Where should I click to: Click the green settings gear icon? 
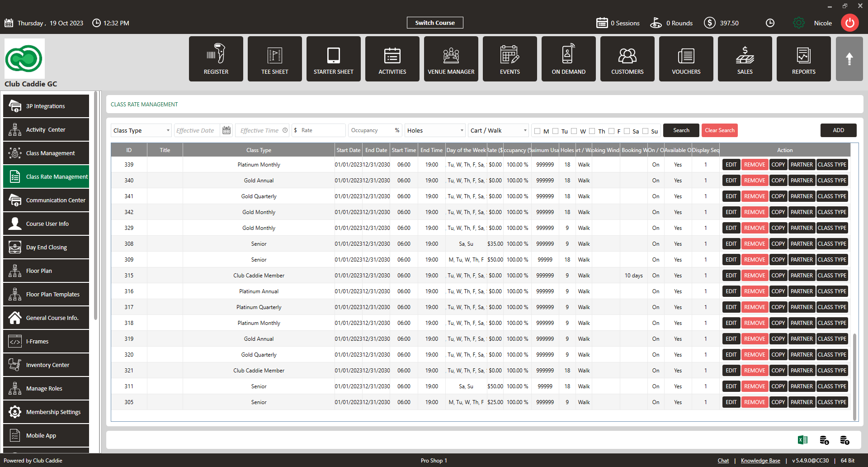(799, 23)
